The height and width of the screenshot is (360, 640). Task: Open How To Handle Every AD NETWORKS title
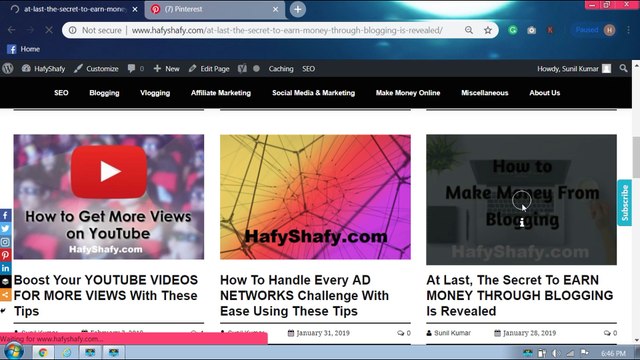(x=304, y=296)
